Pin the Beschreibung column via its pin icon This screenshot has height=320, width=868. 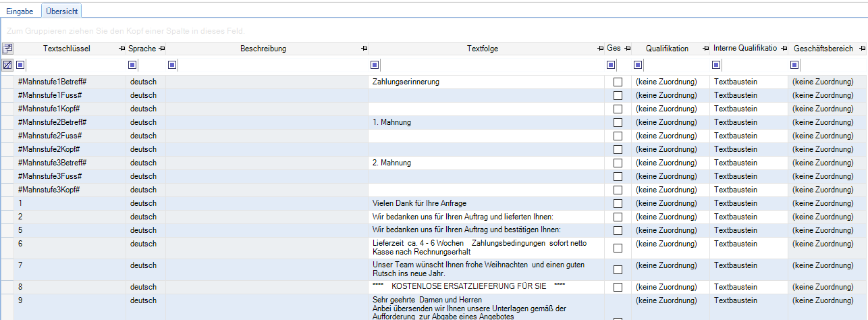(364, 49)
